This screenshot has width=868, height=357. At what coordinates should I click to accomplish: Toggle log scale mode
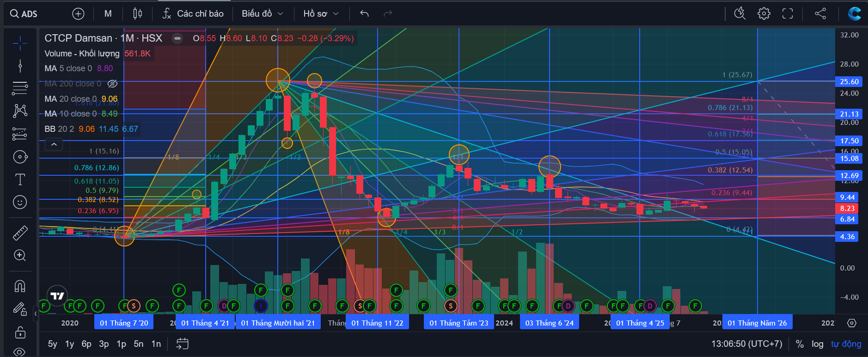(x=818, y=344)
